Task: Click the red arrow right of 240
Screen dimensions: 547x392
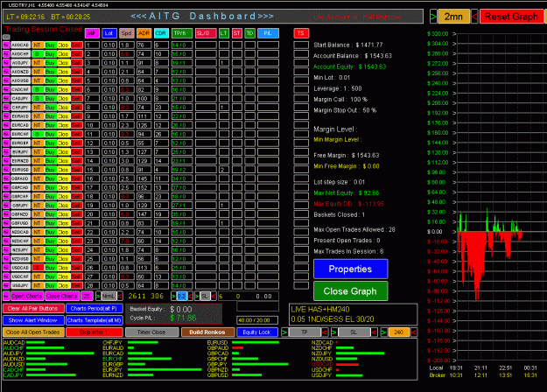Action: (x=414, y=332)
